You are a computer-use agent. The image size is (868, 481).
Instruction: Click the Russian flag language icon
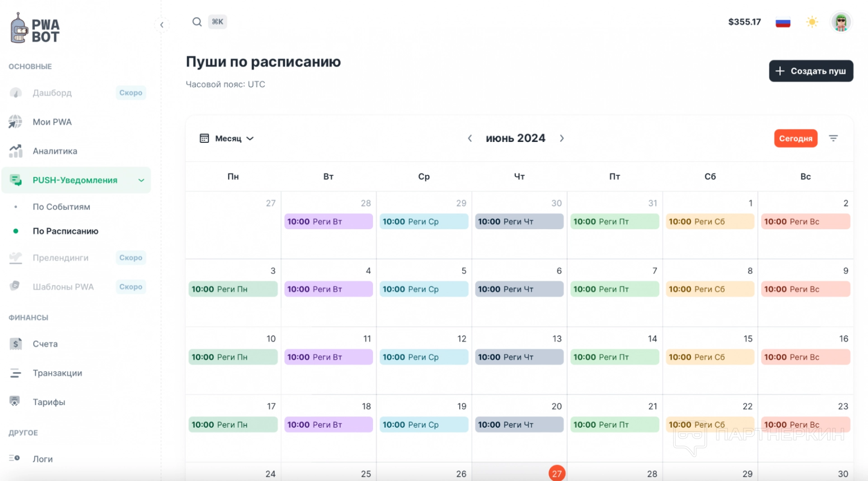[783, 22]
